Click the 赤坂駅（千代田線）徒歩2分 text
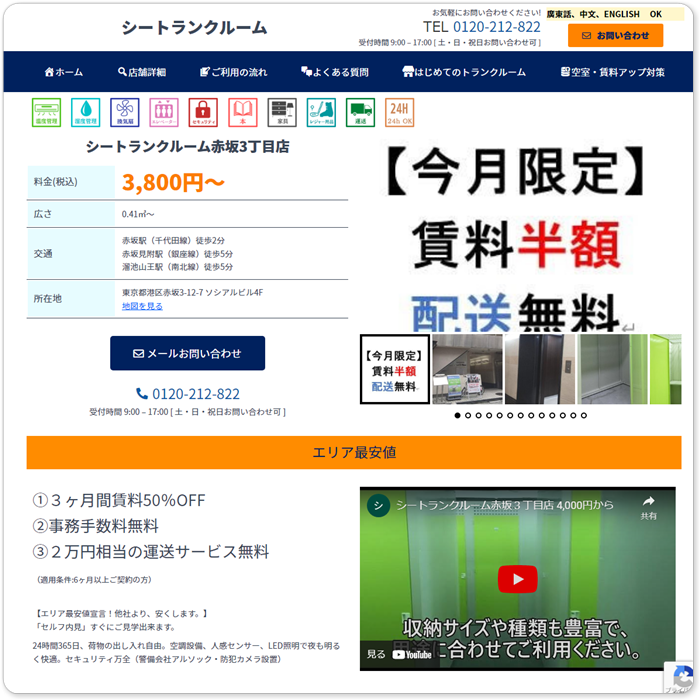The height and width of the screenshot is (700, 700). point(173,241)
